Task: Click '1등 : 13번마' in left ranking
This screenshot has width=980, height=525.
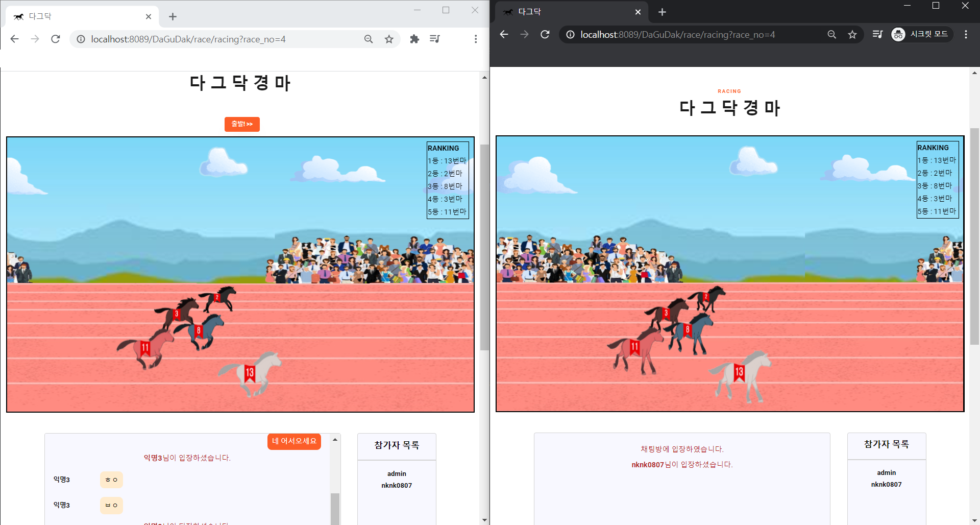Action: point(447,161)
